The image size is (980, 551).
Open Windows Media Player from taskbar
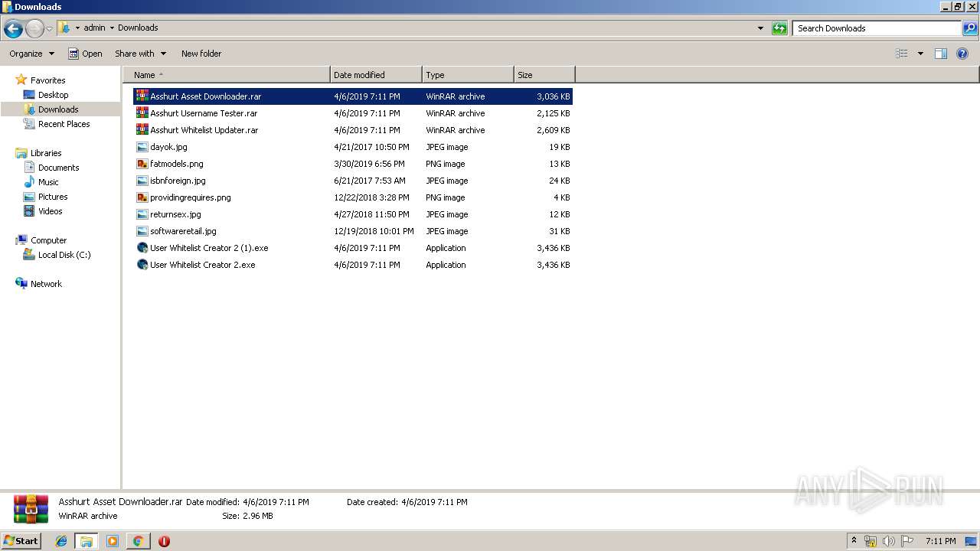click(x=113, y=541)
